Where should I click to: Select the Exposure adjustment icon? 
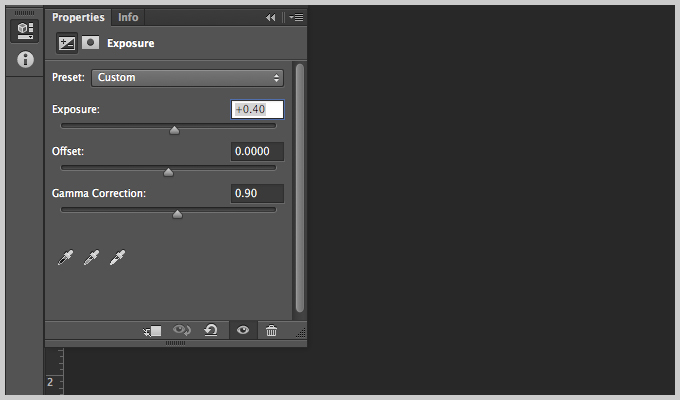coord(67,43)
